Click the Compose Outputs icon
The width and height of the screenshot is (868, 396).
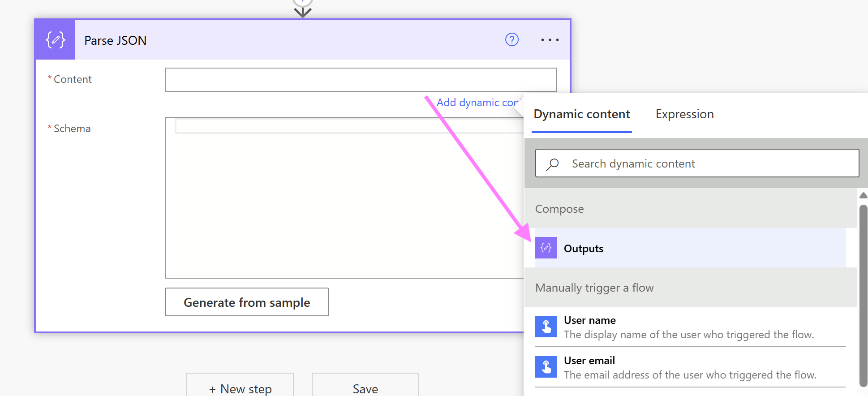pyautogui.click(x=546, y=248)
